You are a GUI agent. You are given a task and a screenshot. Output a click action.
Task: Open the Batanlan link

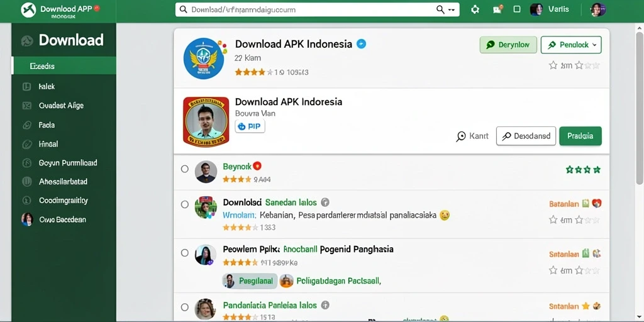coord(564,204)
